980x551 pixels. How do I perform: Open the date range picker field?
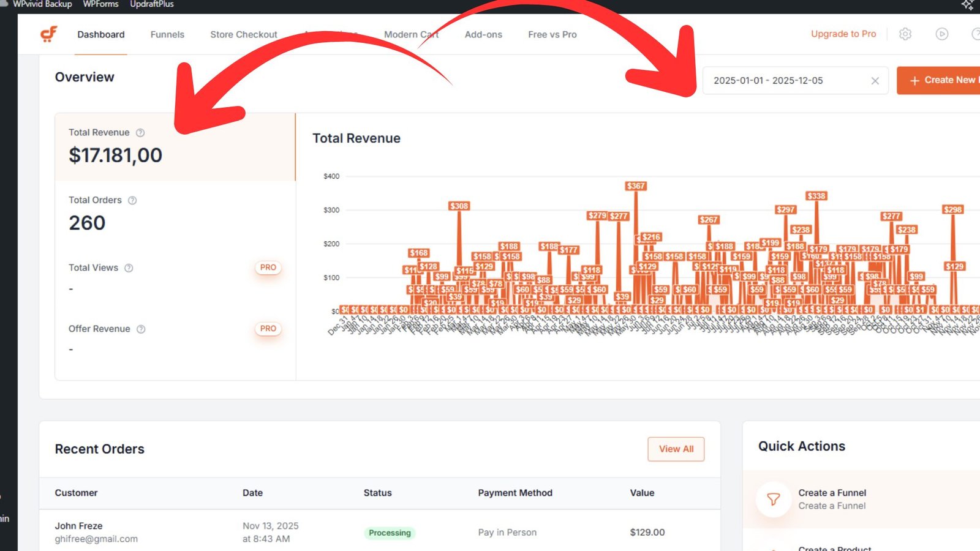[784, 81]
